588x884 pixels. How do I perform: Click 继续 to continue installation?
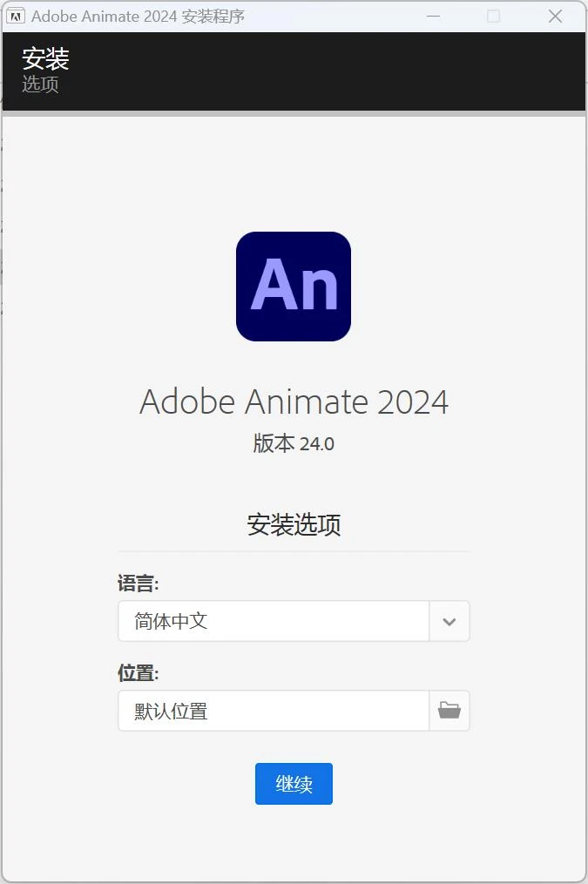click(294, 783)
